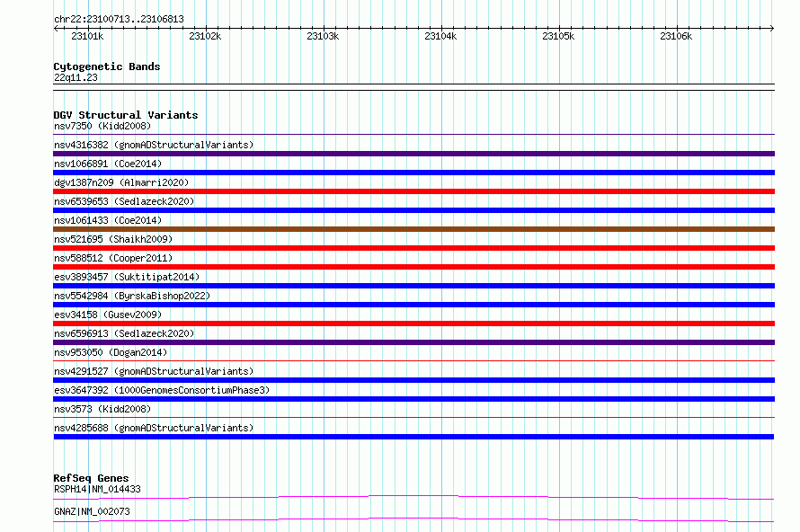Select esv3893457 (Suktitipat2014) variant label
This screenshot has width=800, height=532.
[127, 277]
